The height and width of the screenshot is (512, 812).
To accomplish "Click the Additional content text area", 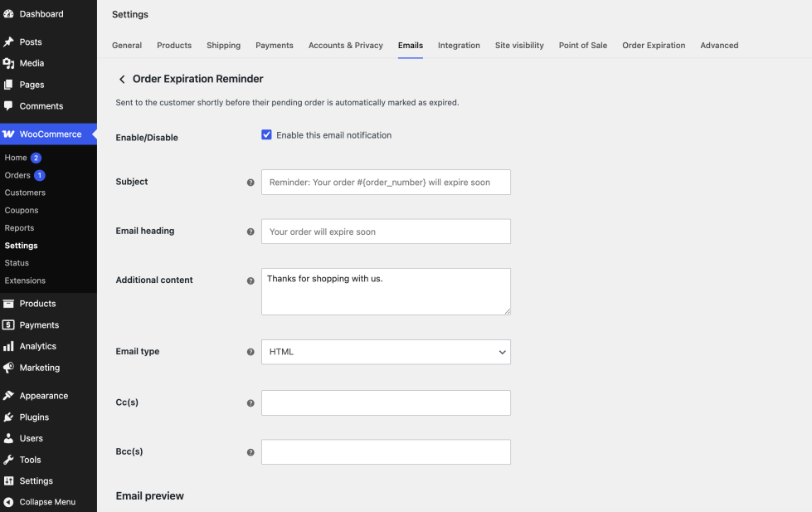I will (x=386, y=291).
